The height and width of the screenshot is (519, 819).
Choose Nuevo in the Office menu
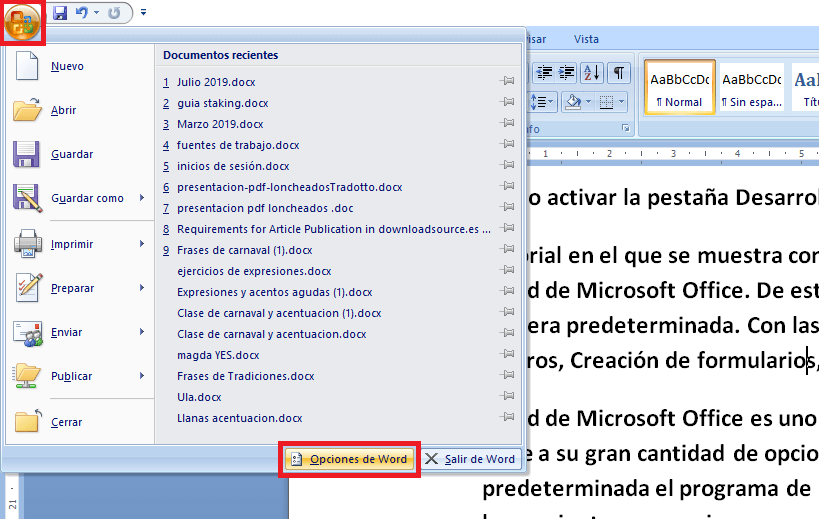click(78, 66)
